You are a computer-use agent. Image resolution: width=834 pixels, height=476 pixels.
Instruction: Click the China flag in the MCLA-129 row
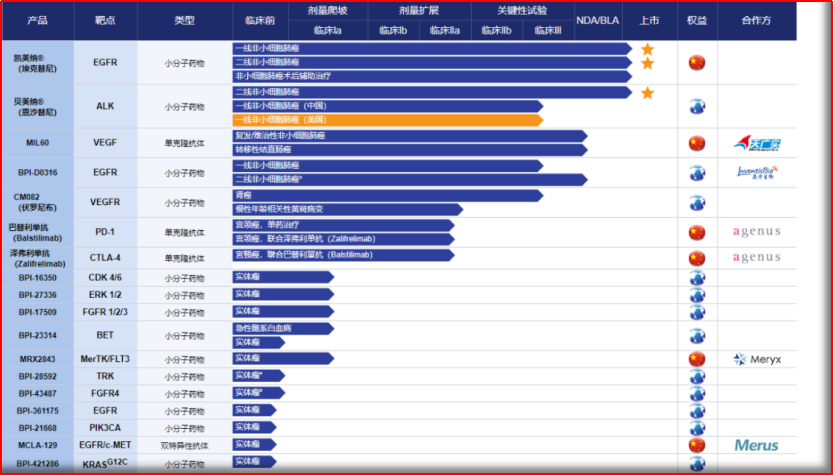pyautogui.click(x=697, y=445)
